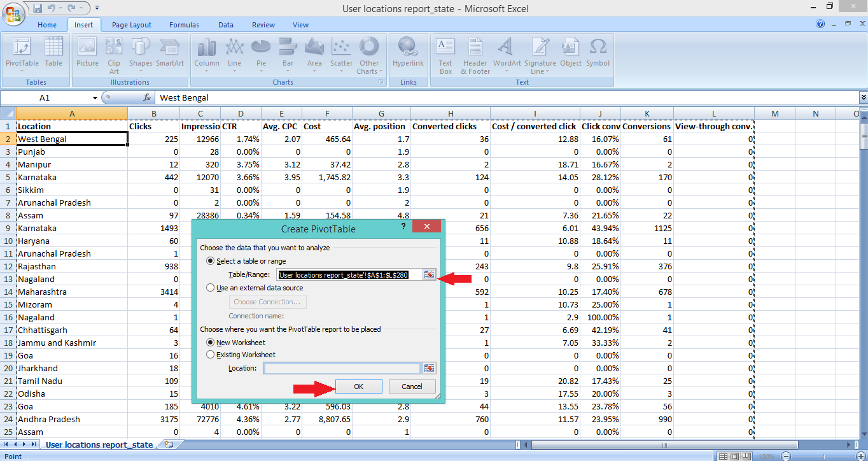Click cell 'Andhra Pradesh' in row 24
The image size is (868, 461).
click(72, 419)
